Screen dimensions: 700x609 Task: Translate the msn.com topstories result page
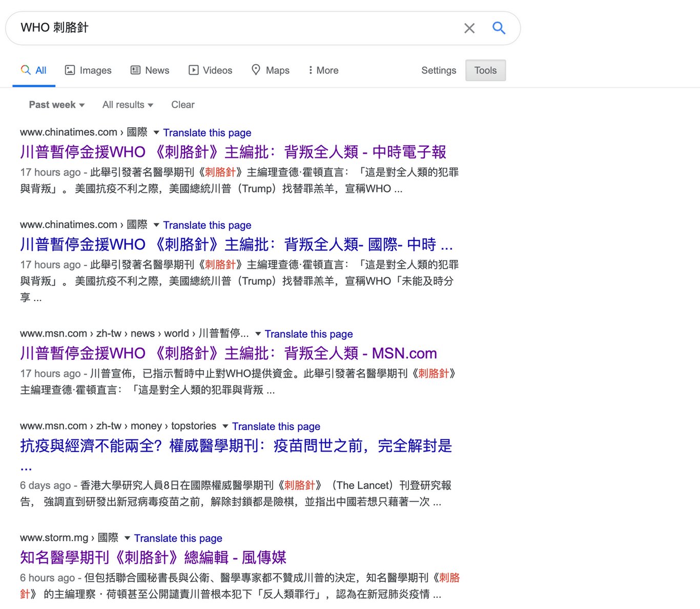(x=276, y=427)
